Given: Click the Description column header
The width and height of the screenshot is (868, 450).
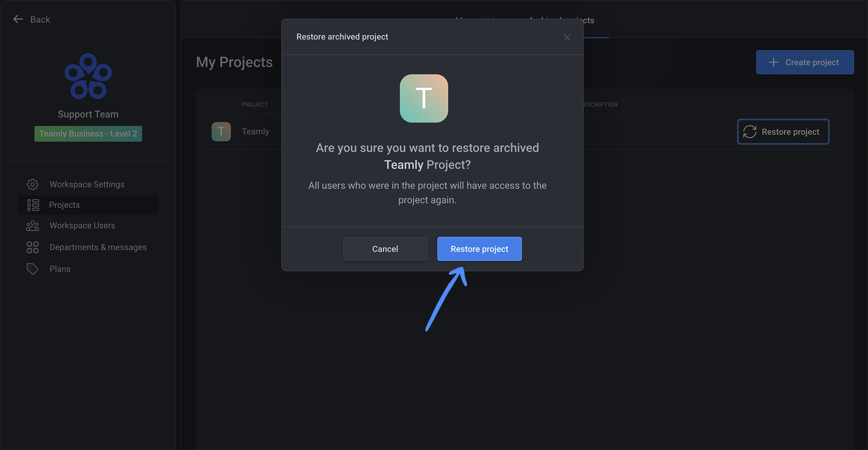Looking at the screenshot, I should point(601,104).
